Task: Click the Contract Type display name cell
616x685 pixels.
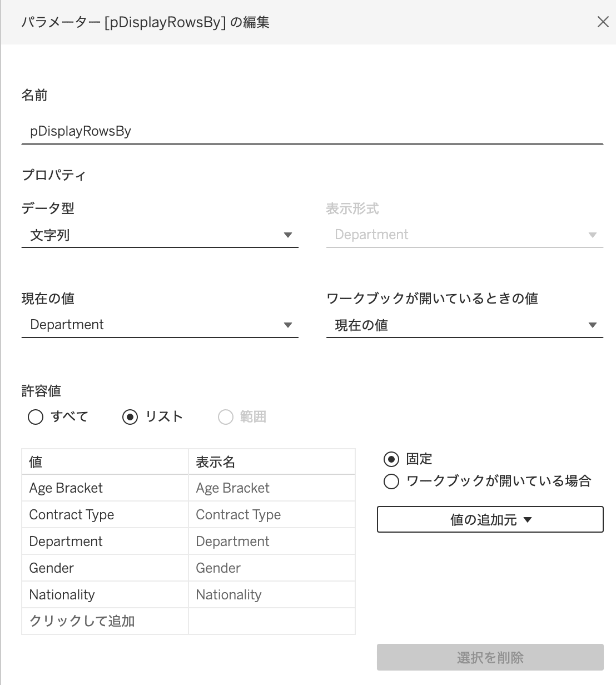Action: coord(272,515)
